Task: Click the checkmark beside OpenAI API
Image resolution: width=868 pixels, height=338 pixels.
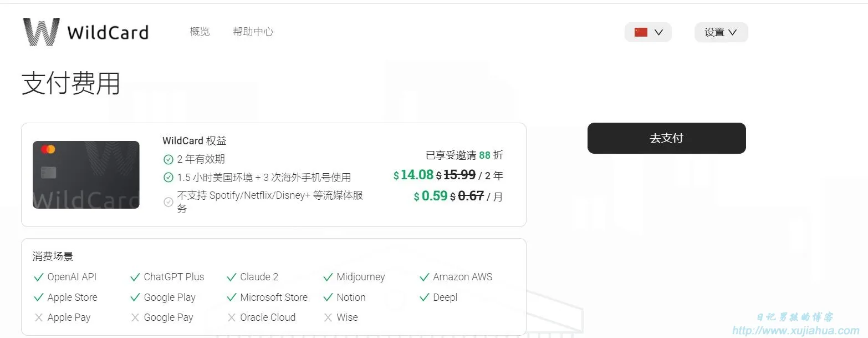Action: (x=38, y=277)
